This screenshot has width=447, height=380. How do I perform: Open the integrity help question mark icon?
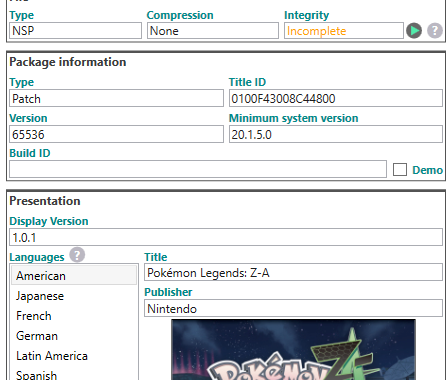point(435,31)
